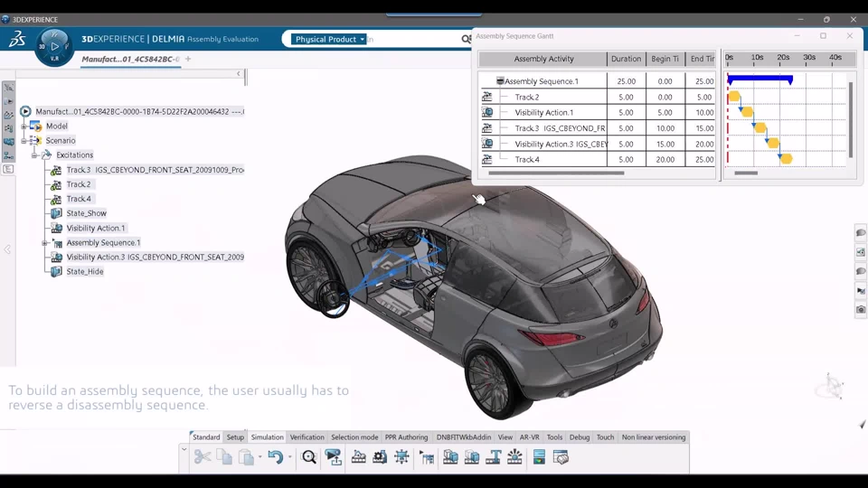Screen dimensions: 868x488
Task: Expand the Model node in tree
Action: [24, 127]
